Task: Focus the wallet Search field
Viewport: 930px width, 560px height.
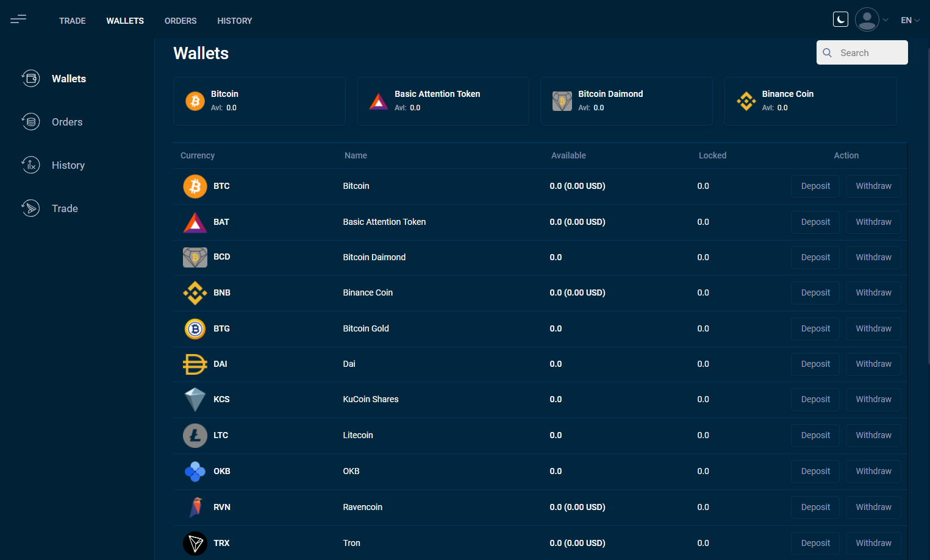Action: tap(862, 52)
